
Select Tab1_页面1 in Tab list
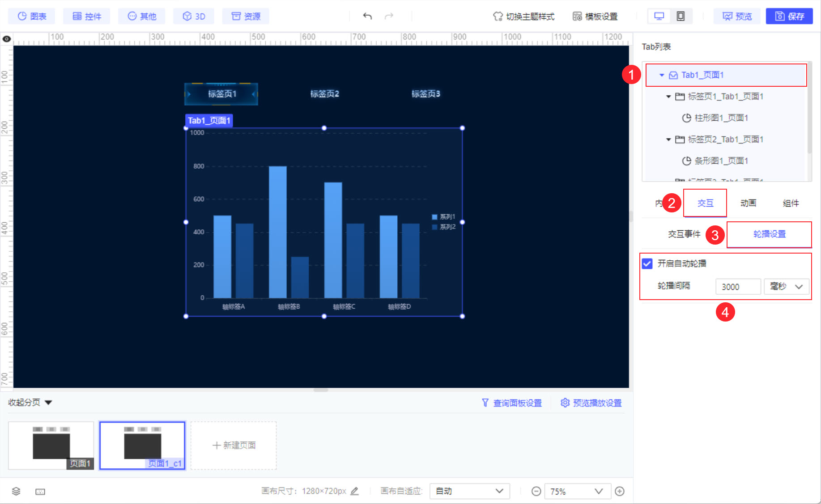726,75
